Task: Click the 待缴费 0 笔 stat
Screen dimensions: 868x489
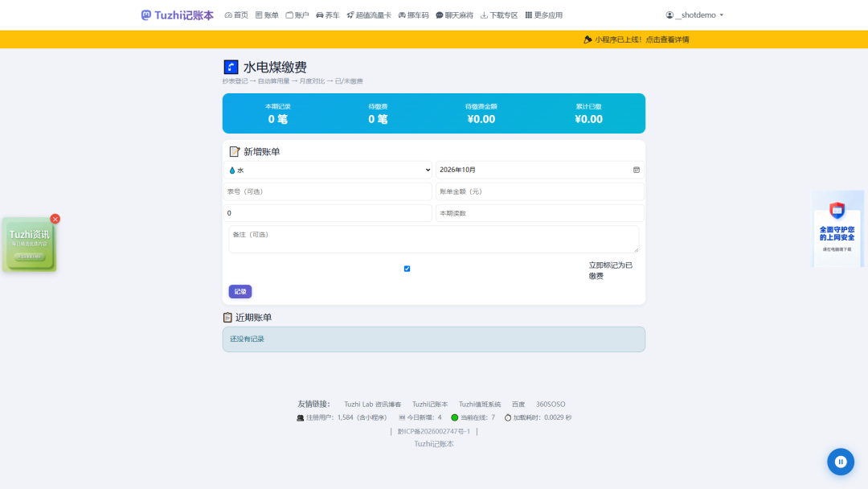Action: (x=378, y=113)
